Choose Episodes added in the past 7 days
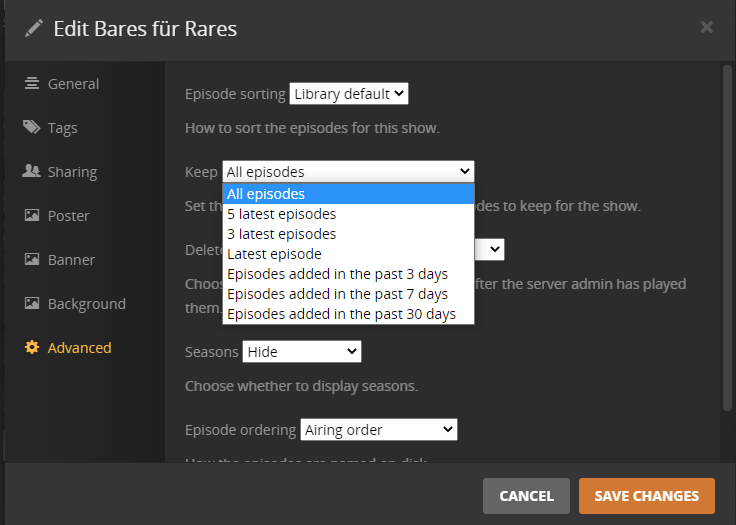 tap(348, 294)
